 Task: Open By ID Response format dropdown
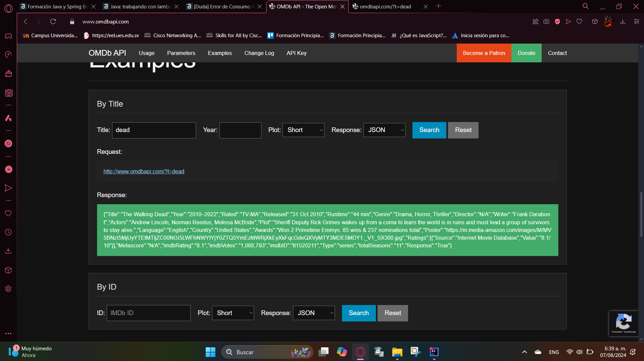tap(314, 313)
